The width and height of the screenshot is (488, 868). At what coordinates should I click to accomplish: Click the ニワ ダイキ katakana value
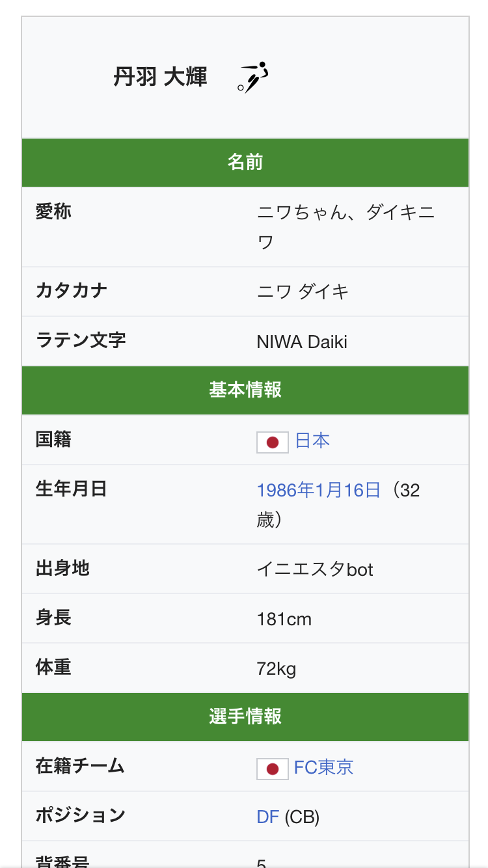coord(303,292)
